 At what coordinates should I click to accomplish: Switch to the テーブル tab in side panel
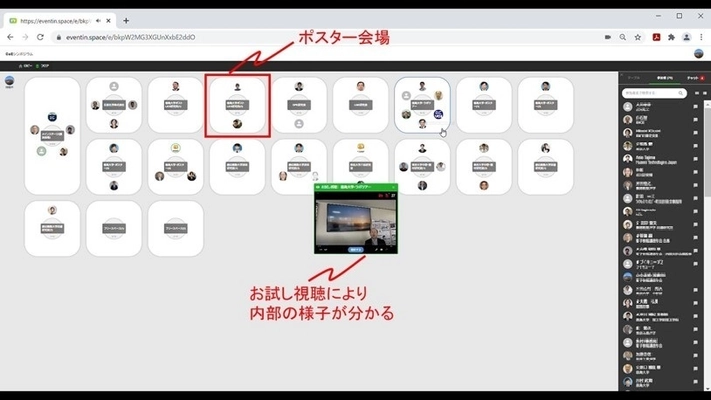[633, 78]
